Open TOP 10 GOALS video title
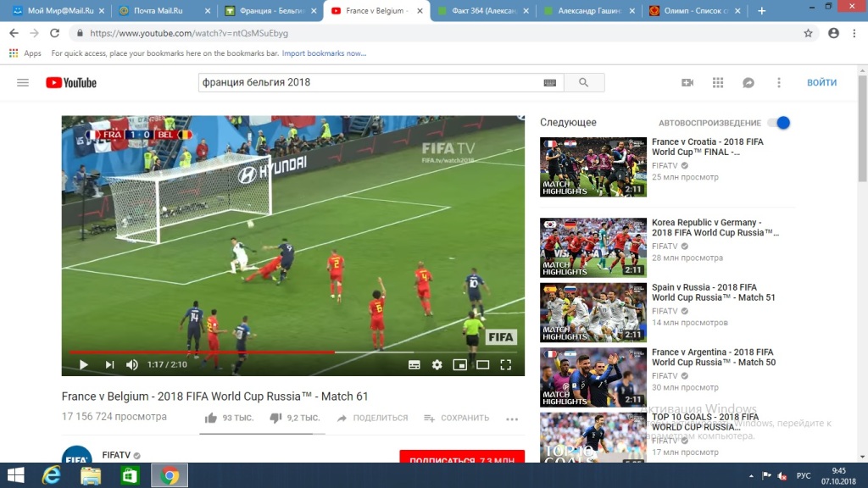This screenshot has height=488, width=868. point(705,422)
